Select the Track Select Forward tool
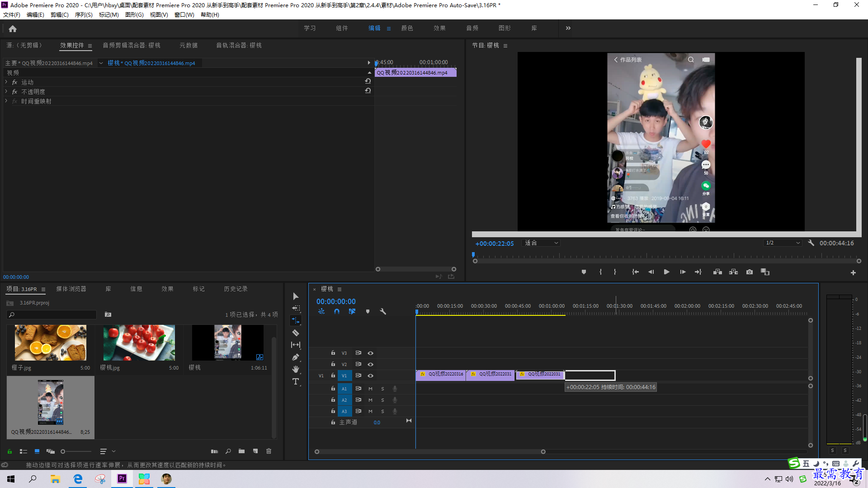868x488 pixels. click(x=296, y=308)
